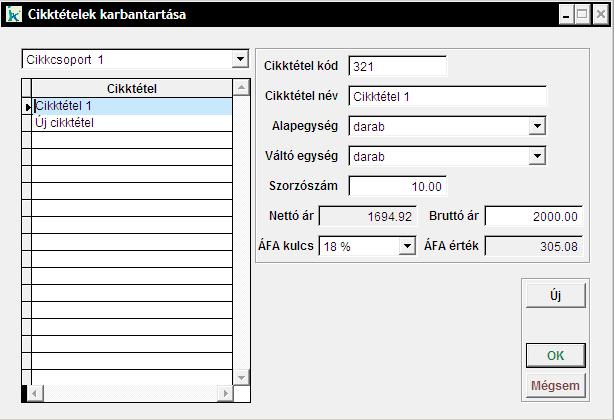Viewport: 614px width, 420px height.
Task: Click the Cikktétel column header
Action: (x=131, y=89)
